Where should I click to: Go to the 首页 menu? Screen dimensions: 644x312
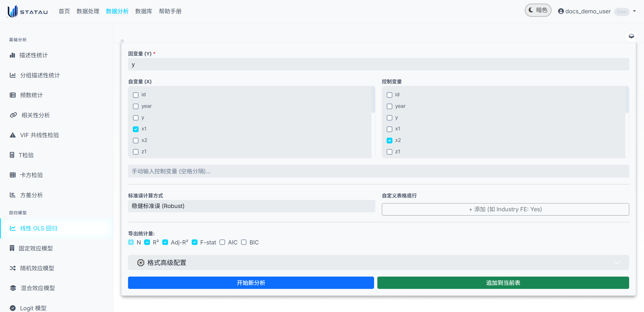pyautogui.click(x=64, y=11)
